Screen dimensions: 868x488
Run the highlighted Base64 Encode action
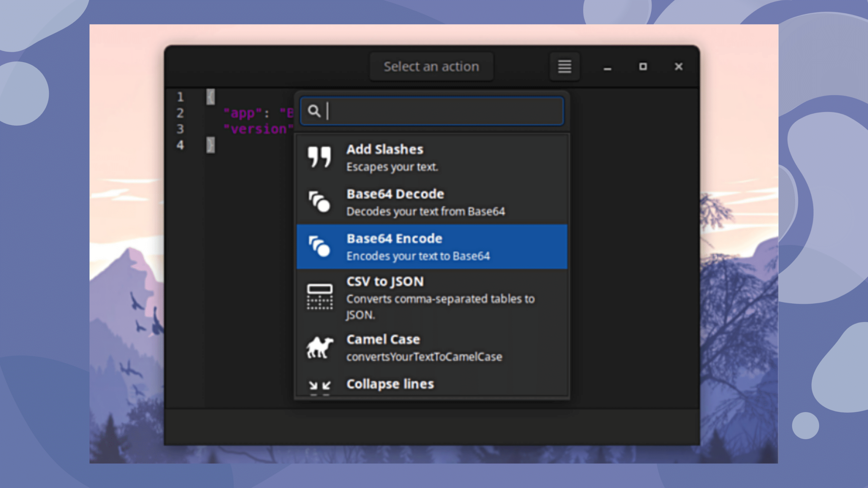(432, 246)
